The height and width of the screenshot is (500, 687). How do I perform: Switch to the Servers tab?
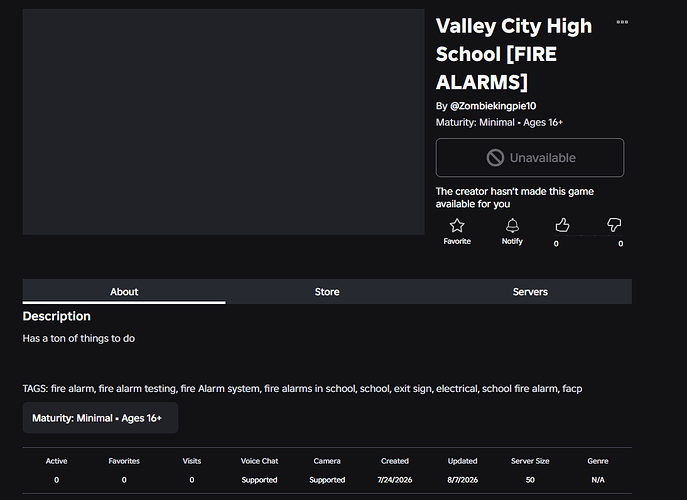pos(530,291)
